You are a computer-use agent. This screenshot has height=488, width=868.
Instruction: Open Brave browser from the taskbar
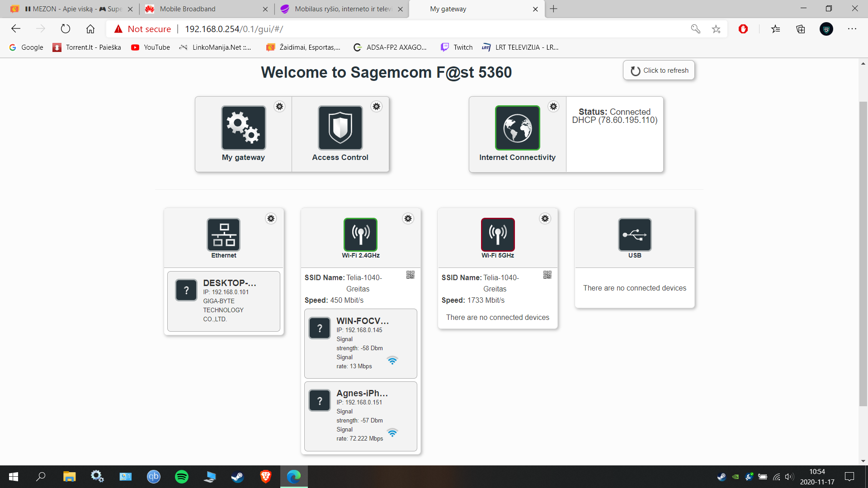click(x=265, y=477)
